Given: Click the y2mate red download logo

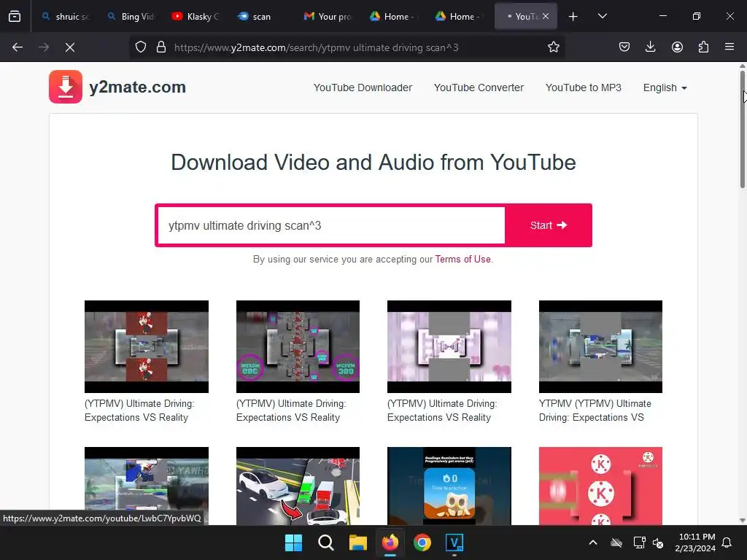Looking at the screenshot, I should 66,87.
